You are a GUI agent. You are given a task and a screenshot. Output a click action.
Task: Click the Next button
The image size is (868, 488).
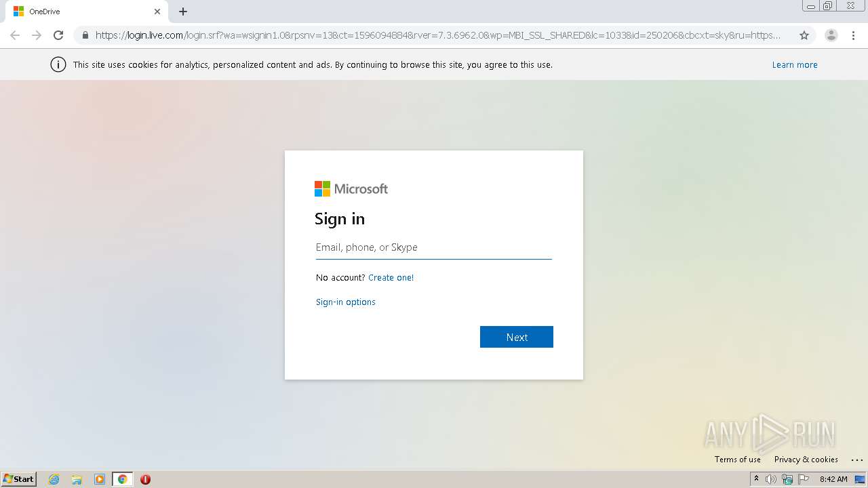pos(517,337)
